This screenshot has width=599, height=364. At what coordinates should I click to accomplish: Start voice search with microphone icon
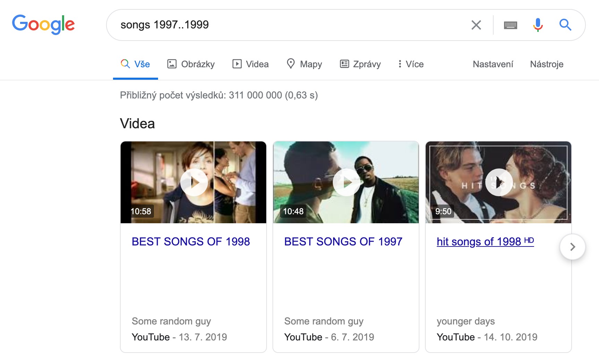[538, 25]
